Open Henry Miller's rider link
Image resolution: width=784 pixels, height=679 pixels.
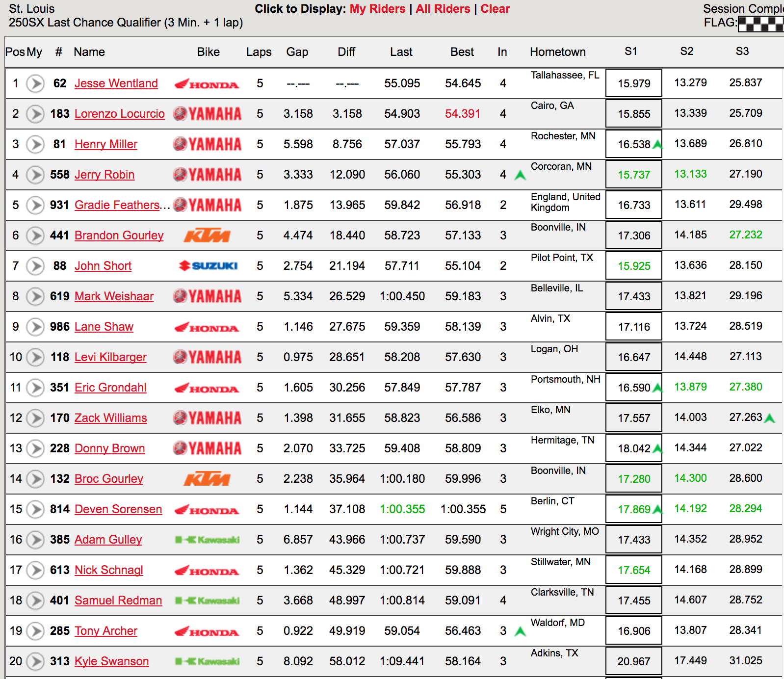[106, 144]
